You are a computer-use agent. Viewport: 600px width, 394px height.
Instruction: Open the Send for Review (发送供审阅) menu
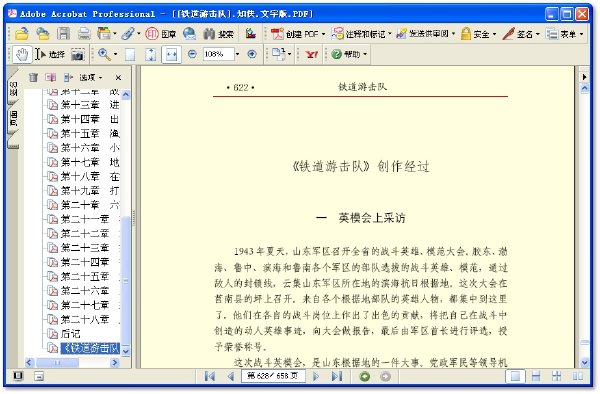click(426, 34)
